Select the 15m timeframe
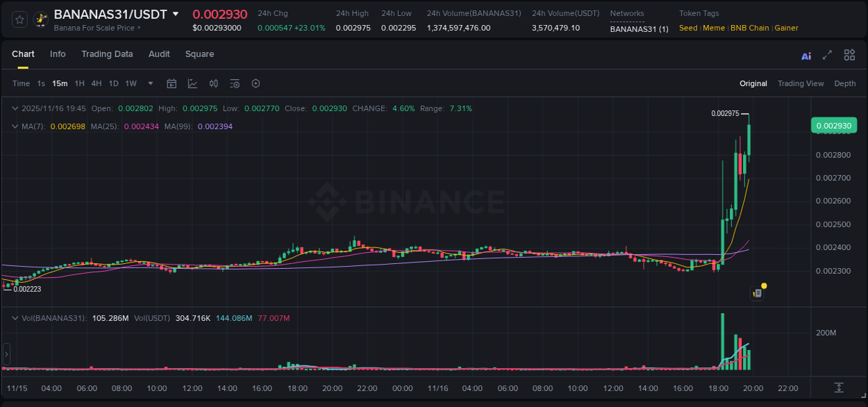 click(60, 83)
